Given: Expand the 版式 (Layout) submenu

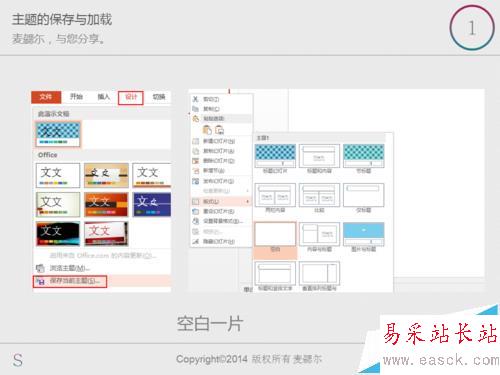Looking at the screenshot, I should click(x=221, y=201).
